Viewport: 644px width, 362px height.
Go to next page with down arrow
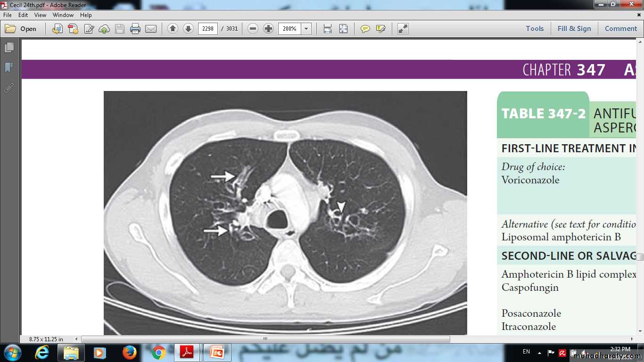click(188, 29)
